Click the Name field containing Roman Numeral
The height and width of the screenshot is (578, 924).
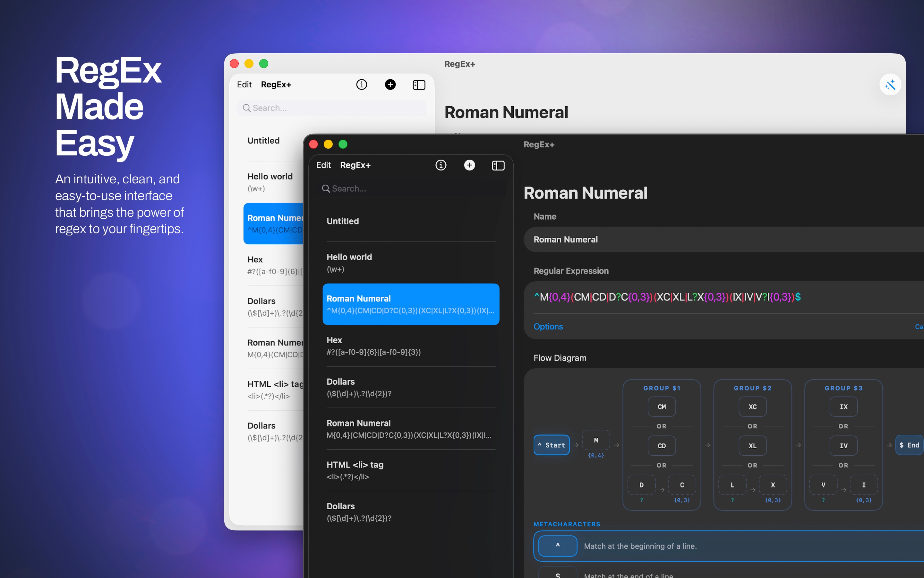pos(723,239)
